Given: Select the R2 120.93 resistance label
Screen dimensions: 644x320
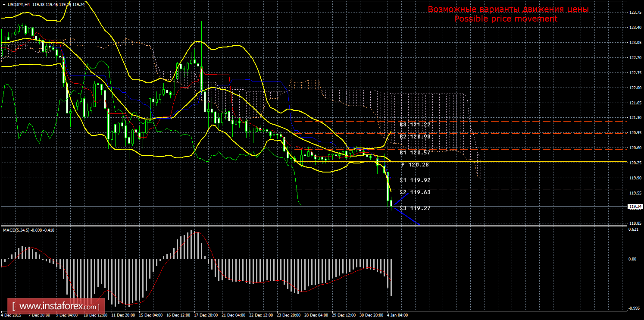Looking at the screenshot, I should tap(415, 137).
